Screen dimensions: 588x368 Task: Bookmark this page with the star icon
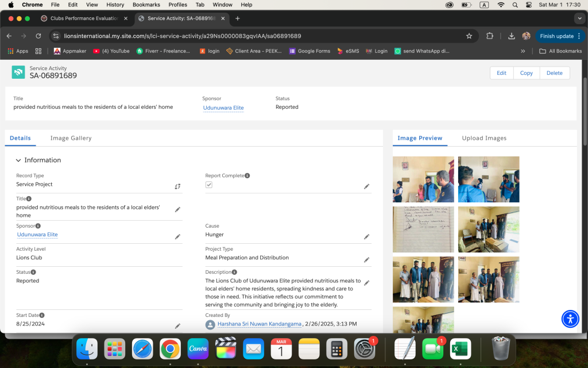pos(469,36)
